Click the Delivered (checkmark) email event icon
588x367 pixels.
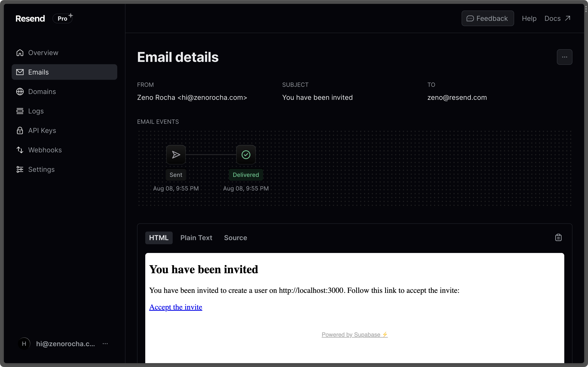pos(246,155)
